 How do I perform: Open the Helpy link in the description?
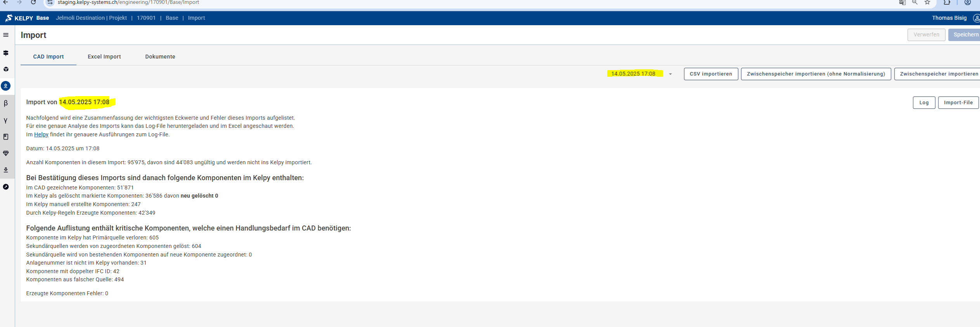(41, 134)
